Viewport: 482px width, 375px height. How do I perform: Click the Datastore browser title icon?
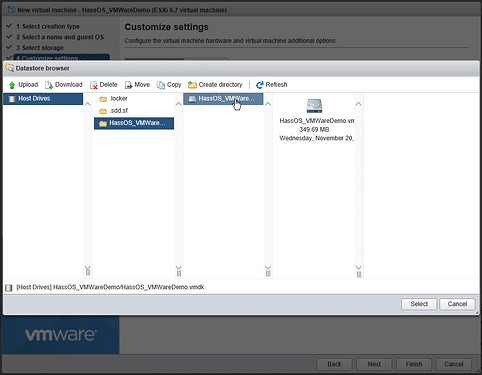point(10,68)
